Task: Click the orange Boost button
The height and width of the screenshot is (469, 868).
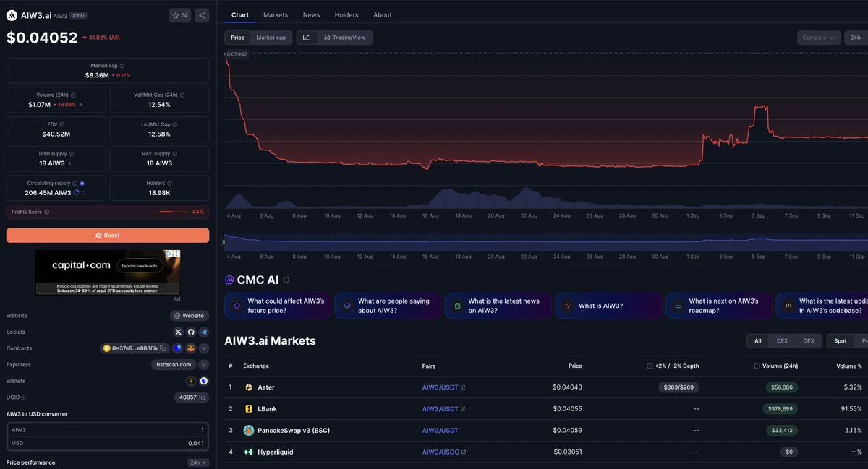Action: tap(108, 236)
